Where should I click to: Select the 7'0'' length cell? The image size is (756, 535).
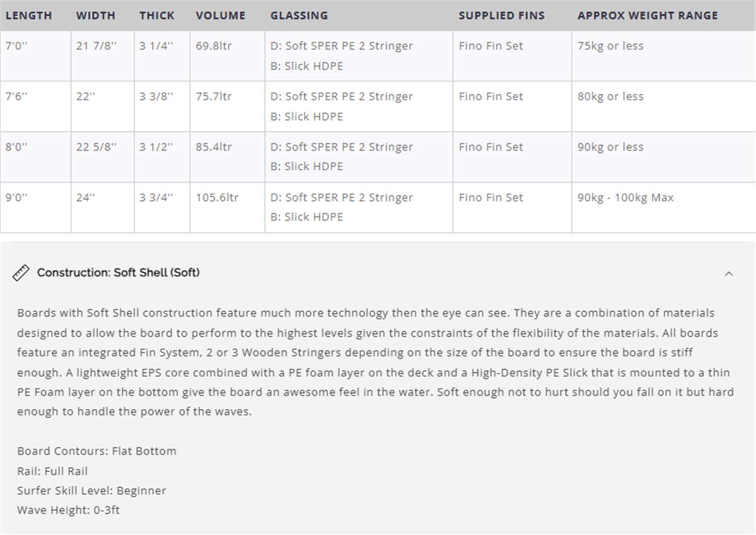click(x=16, y=46)
